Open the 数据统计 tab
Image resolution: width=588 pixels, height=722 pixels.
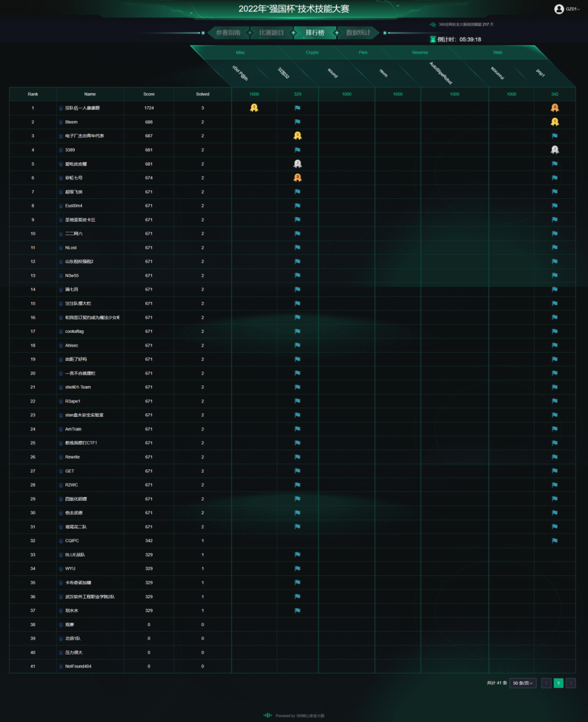tap(358, 33)
